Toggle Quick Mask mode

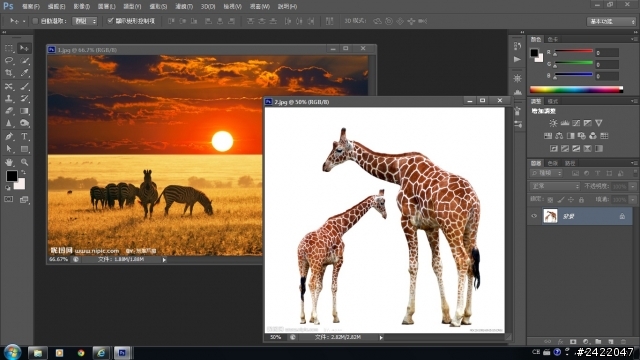click(9, 200)
